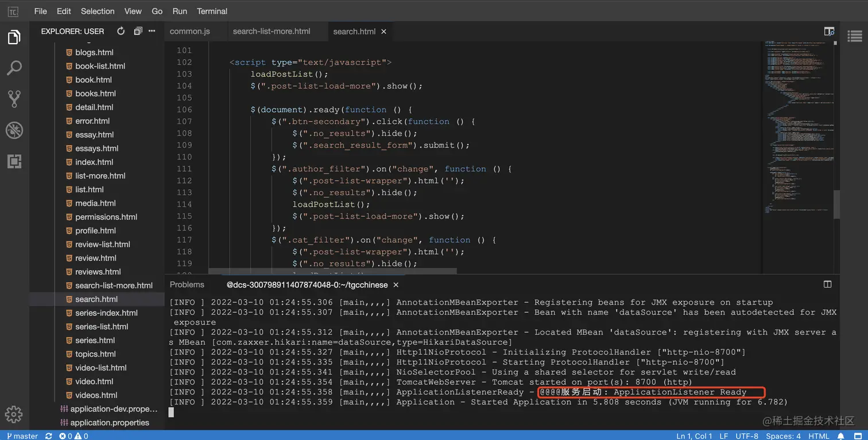Open the Debug view in activity bar

click(14, 130)
